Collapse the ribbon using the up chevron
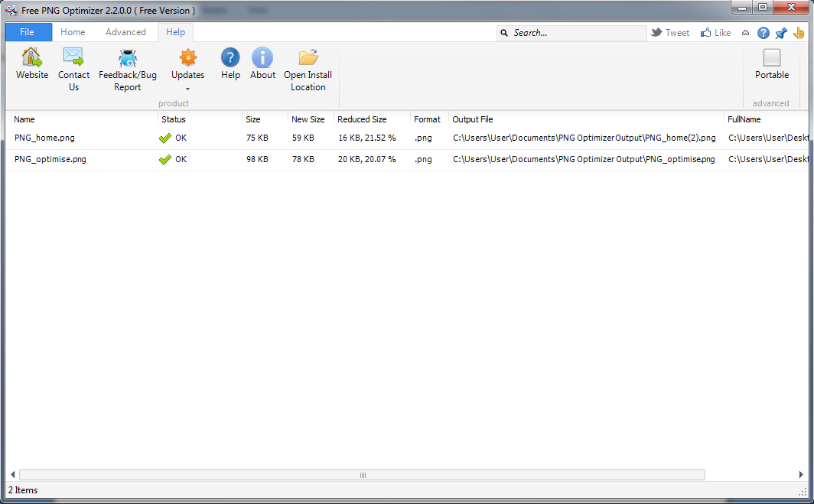Image resolution: width=814 pixels, height=504 pixels. 745,33
